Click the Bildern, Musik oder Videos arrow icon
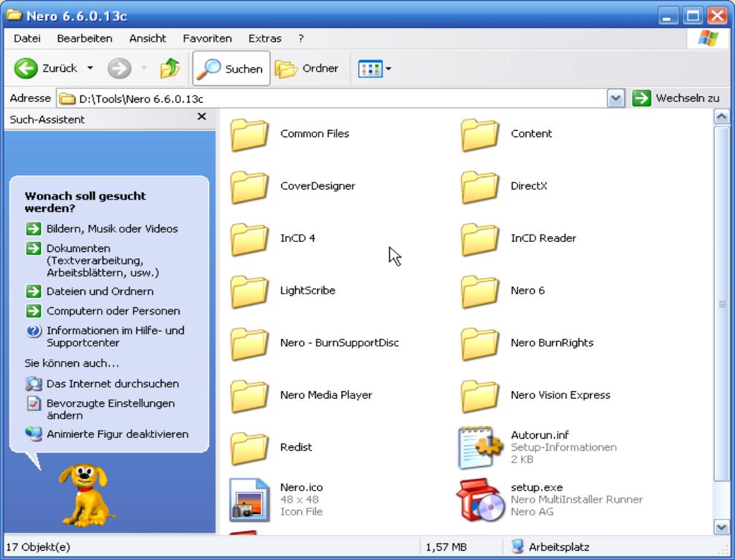 [x=33, y=229]
